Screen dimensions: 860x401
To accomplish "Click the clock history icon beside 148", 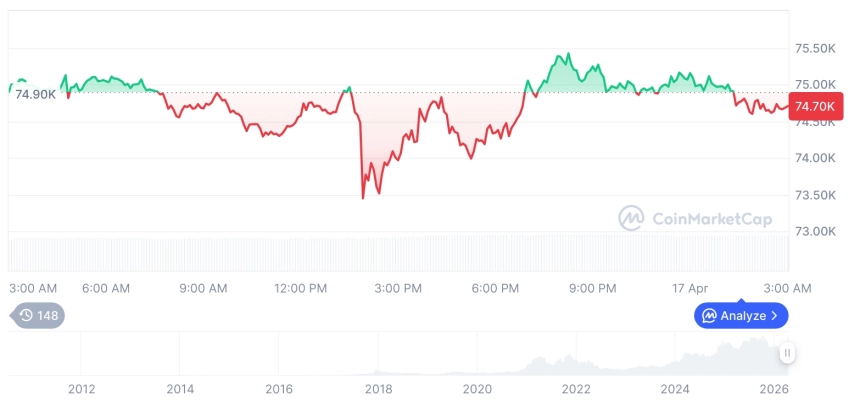I will point(27,316).
